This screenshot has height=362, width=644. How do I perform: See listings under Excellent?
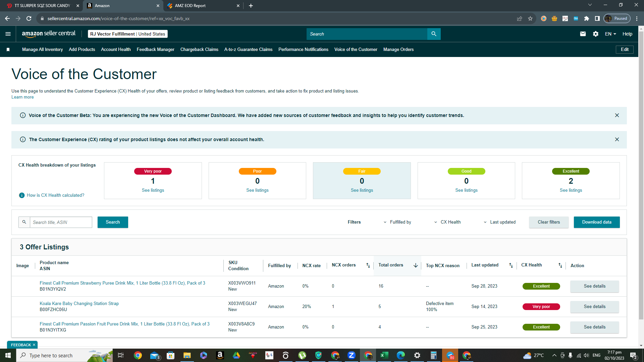[x=571, y=190]
